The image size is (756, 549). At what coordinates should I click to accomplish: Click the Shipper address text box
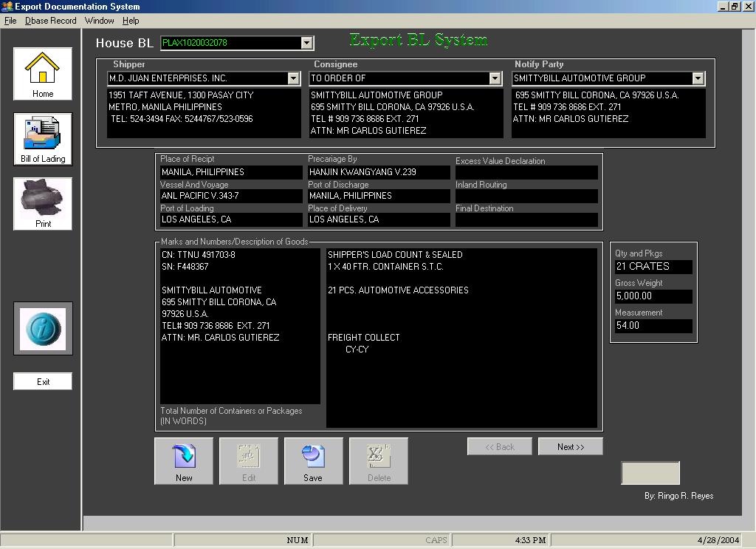point(204,113)
